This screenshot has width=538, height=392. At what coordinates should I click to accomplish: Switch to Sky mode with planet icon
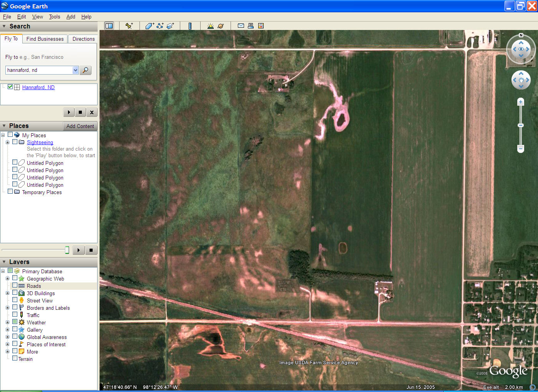(221, 26)
